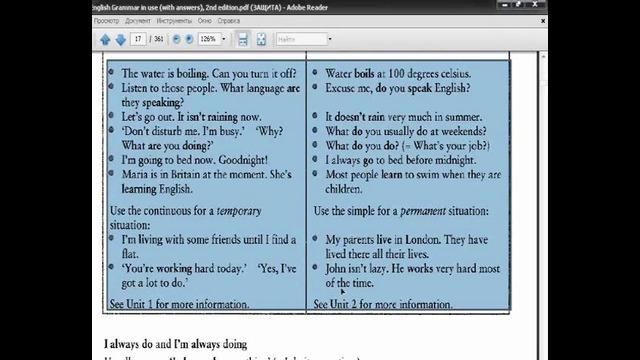
Task: Open the Просмотр menu
Action: (106, 21)
